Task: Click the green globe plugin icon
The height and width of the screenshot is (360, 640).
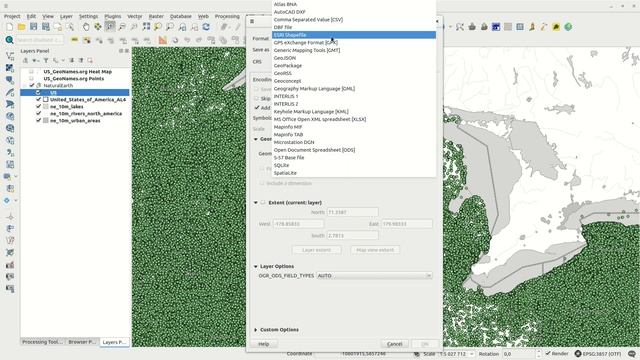Action: (x=568, y=27)
